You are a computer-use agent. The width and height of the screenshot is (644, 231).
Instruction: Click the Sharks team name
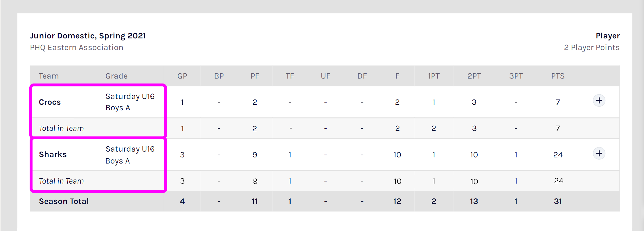pos(53,154)
